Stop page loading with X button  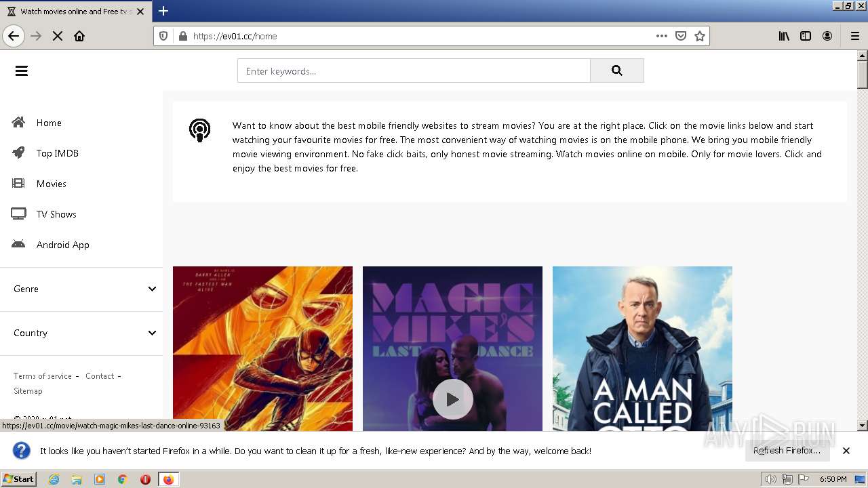tap(58, 36)
